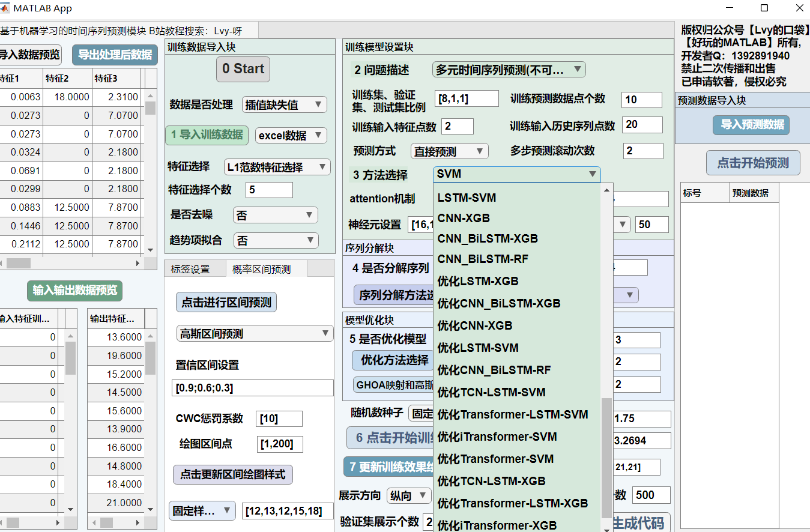The width and height of the screenshot is (810, 532).
Task: Select CNN-XGB from the method list
Action: click(463, 218)
